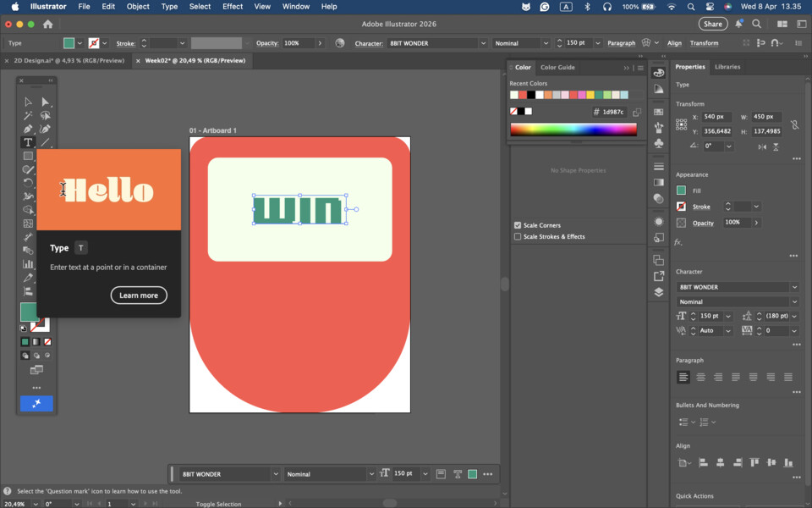
Task: Select the Pen tool
Action: point(28,129)
